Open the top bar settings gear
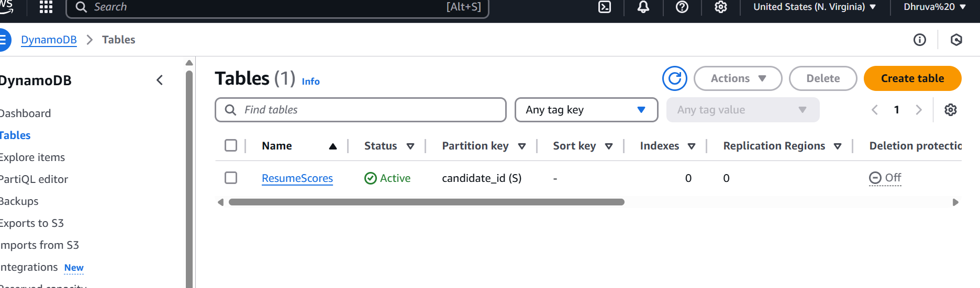Viewport: 980px width, 288px height. 721,7
